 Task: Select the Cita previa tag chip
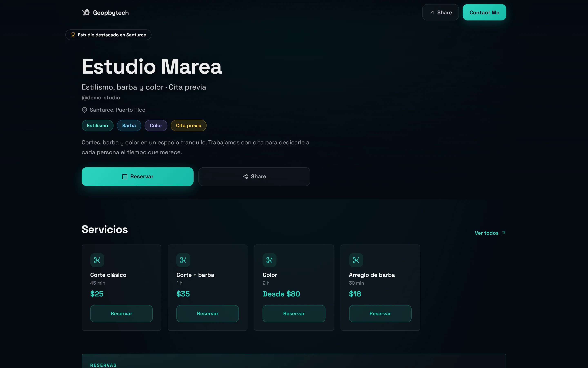click(189, 126)
